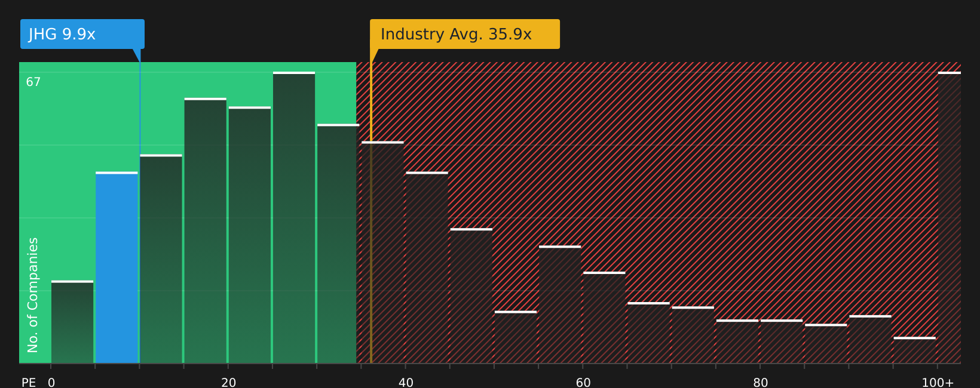Click the x-axis tick label '60'

pyautogui.click(x=583, y=382)
